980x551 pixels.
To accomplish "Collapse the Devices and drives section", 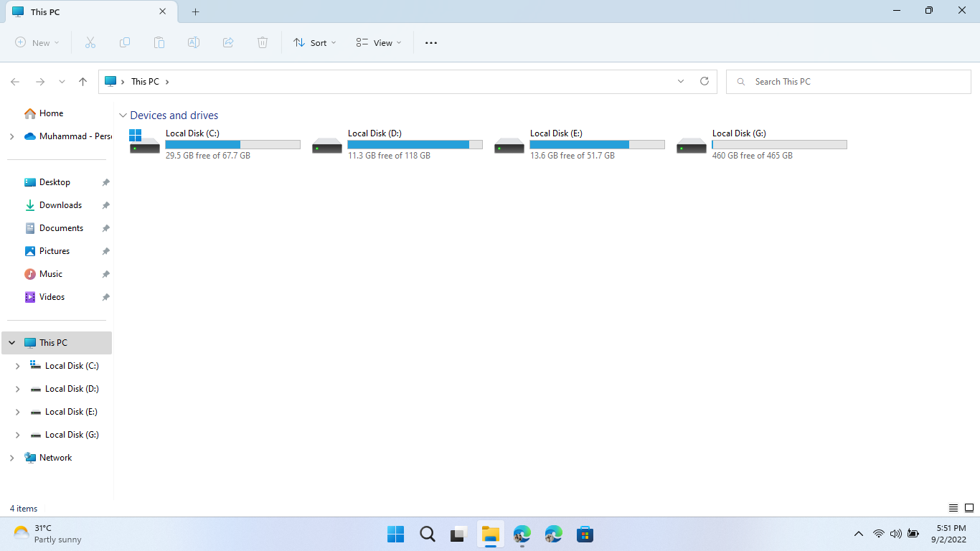I will 123,115.
